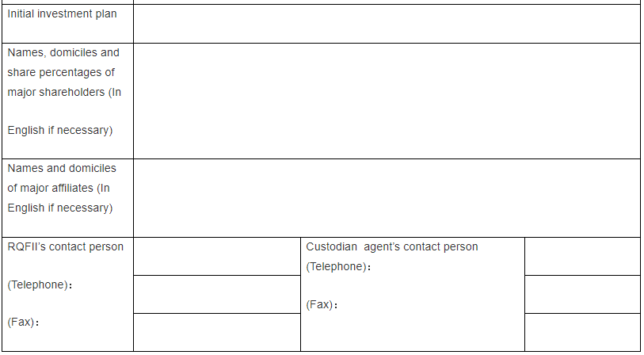Image resolution: width=644 pixels, height=355 pixels.
Task: Click the RQFII (Fax) label text
Action: pos(24,323)
